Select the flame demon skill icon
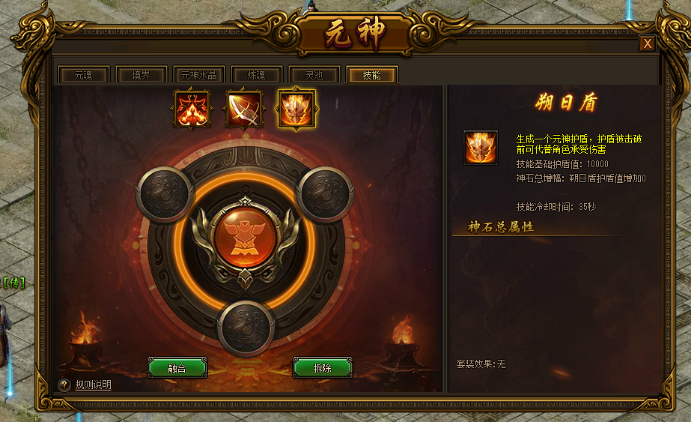Viewport: 691px width, 422px height. [x=192, y=109]
